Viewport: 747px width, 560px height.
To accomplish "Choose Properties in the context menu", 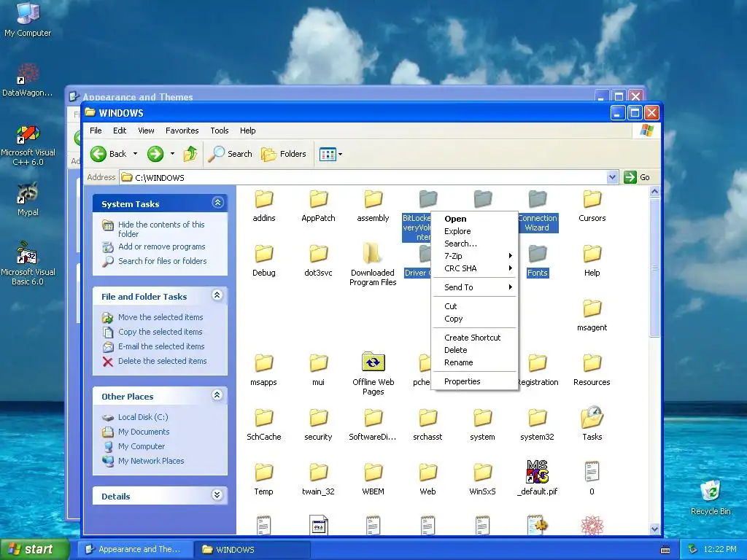I will point(474,381).
